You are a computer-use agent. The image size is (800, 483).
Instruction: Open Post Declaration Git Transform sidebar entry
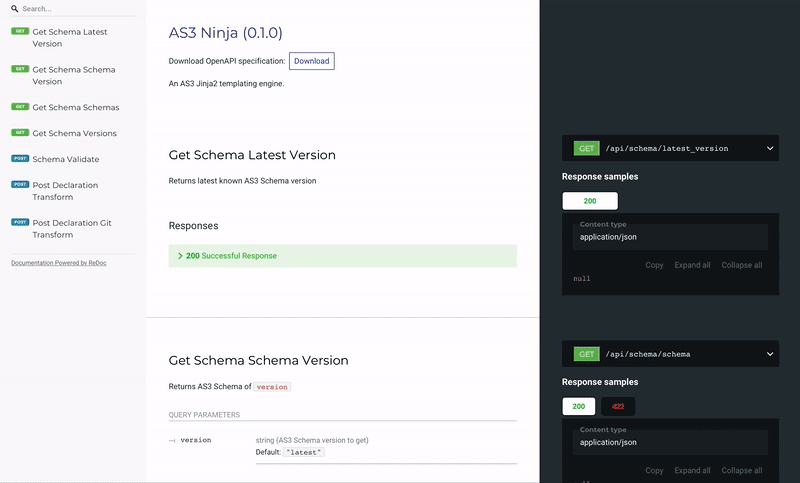point(73,228)
